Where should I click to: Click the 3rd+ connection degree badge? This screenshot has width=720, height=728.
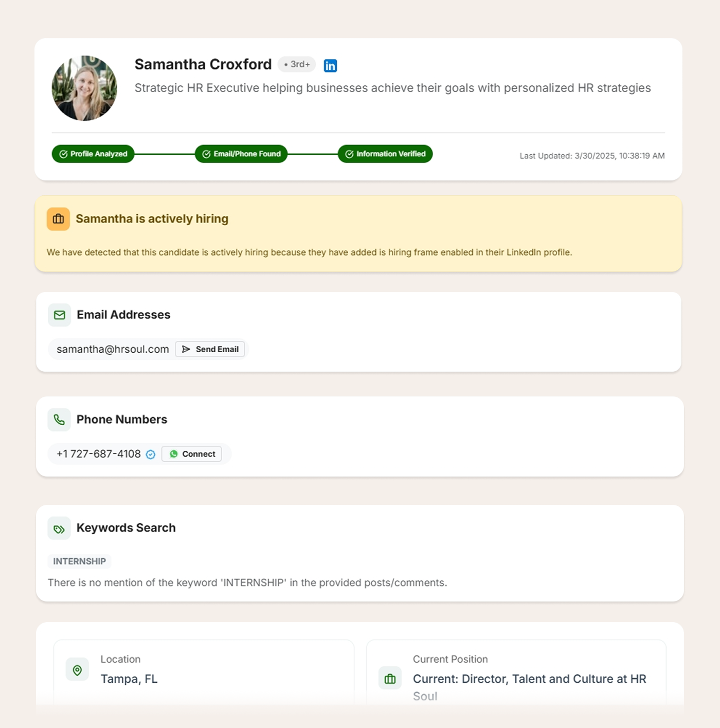pos(297,64)
